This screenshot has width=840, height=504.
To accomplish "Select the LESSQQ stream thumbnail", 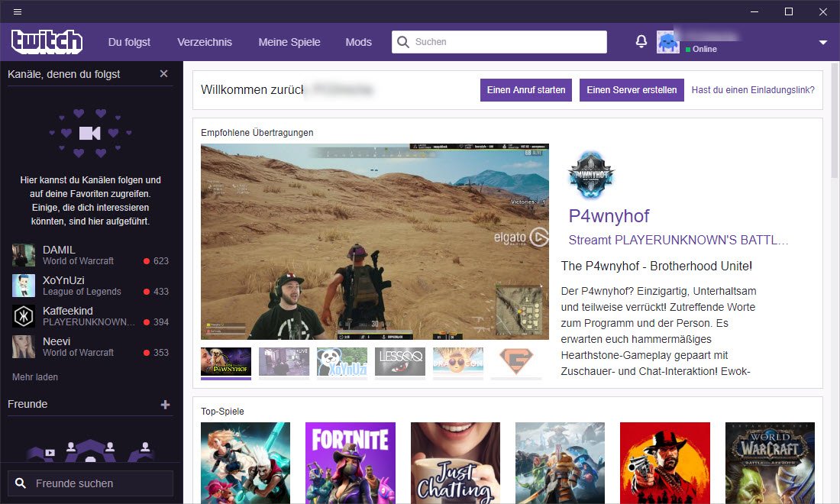I will click(400, 361).
